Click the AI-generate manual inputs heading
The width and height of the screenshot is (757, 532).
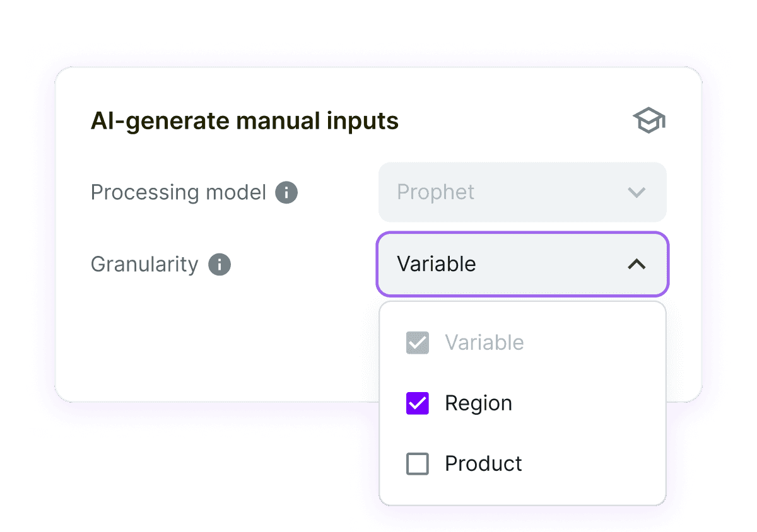(245, 120)
